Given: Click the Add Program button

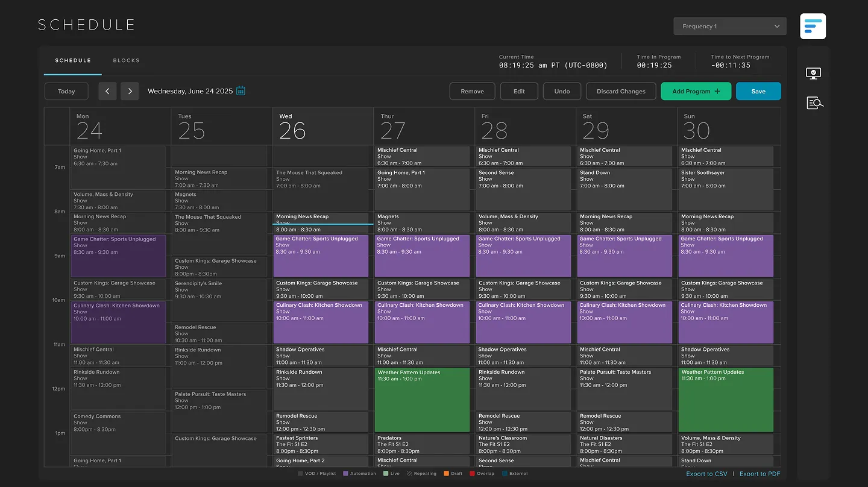Looking at the screenshot, I should point(696,91).
